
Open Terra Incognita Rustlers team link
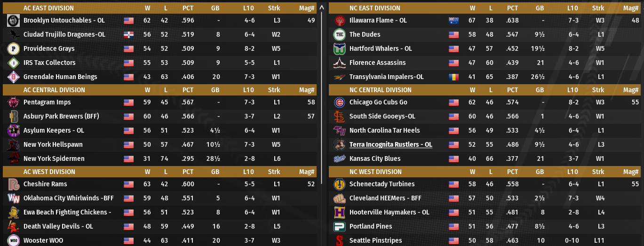pos(390,145)
